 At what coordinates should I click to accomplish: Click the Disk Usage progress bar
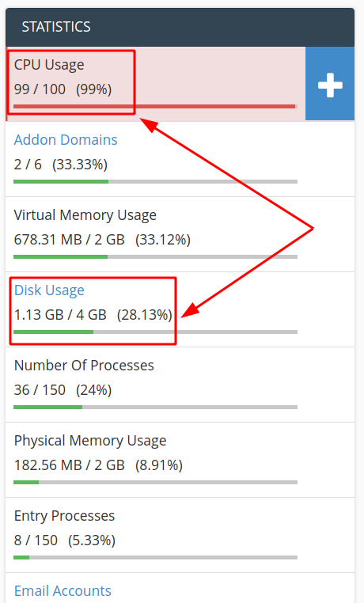coord(155,332)
